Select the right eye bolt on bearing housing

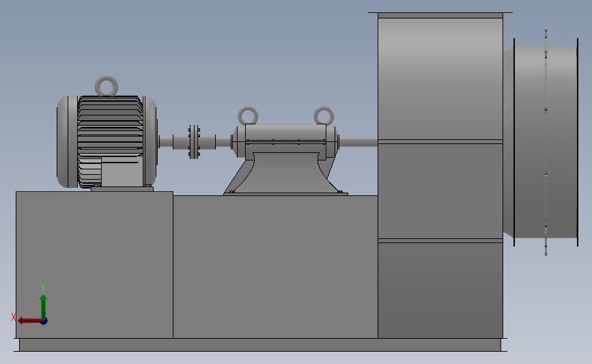(324, 115)
